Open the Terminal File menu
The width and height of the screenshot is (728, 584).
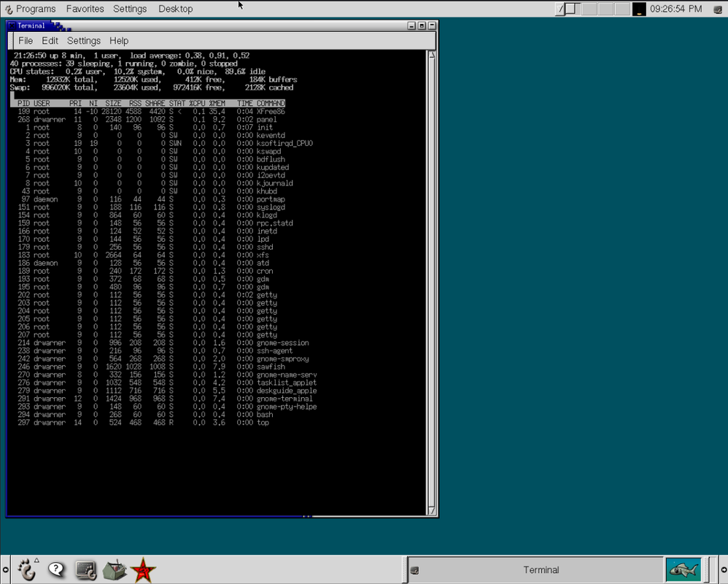click(26, 41)
